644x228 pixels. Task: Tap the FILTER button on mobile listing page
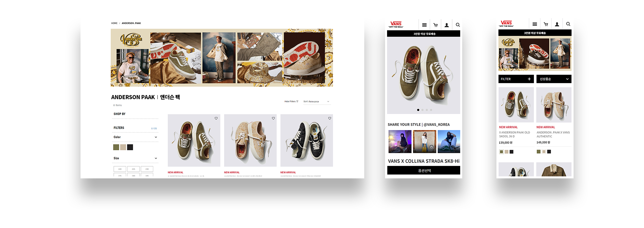(x=516, y=79)
